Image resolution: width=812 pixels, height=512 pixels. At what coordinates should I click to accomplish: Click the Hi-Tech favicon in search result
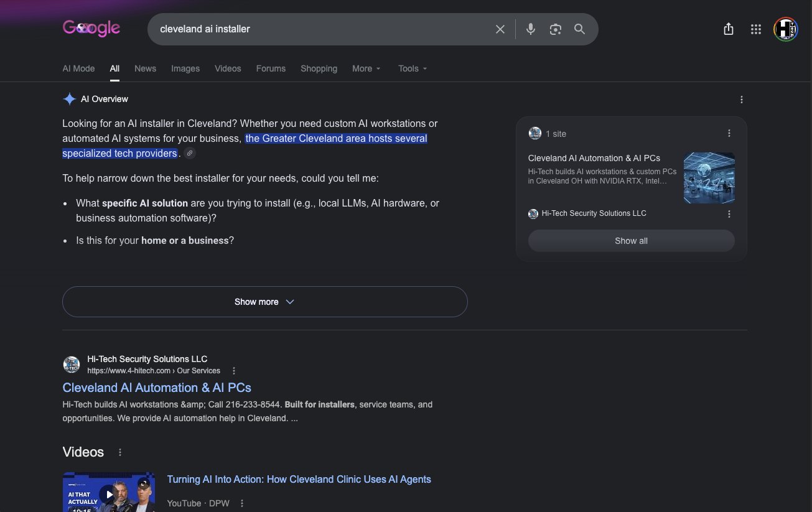72,365
